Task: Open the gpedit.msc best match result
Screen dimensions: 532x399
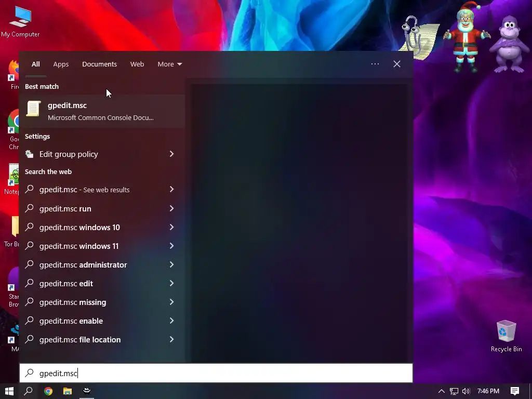Action: pos(102,111)
